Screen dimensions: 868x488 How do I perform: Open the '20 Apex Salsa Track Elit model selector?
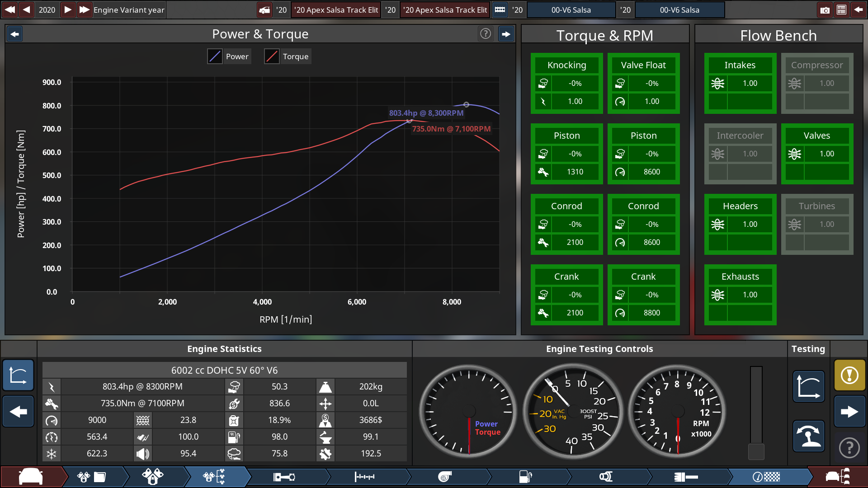click(x=335, y=10)
